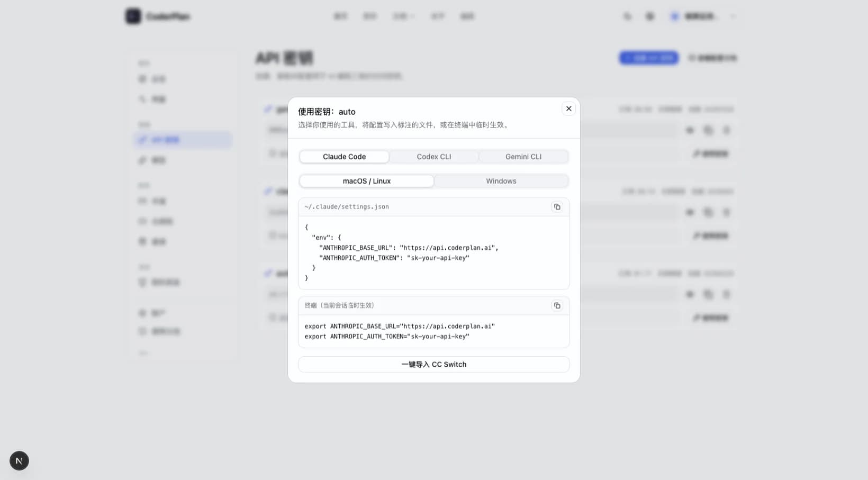Click the export ANTHROPIC_AUTH_TOKEN command line
Viewport: 868px width, 480px height.
387,336
